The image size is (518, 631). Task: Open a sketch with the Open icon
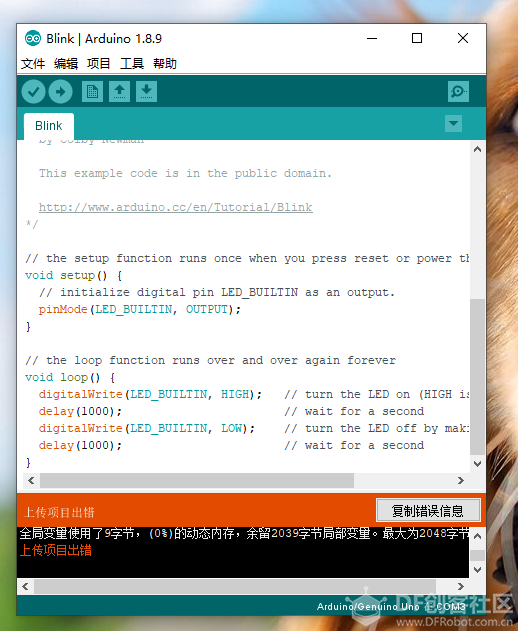click(119, 91)
